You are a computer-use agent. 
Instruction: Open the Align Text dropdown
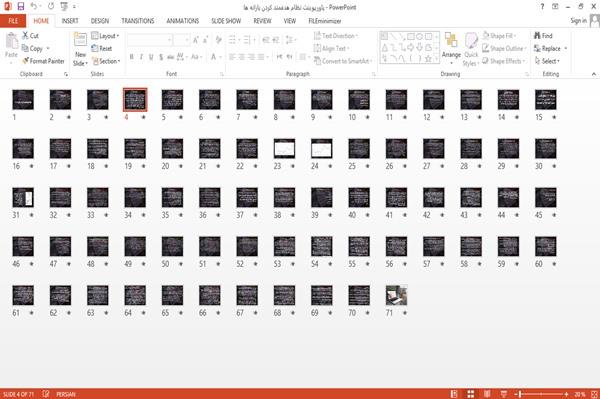pyautogui.click(x=331, y=48)
